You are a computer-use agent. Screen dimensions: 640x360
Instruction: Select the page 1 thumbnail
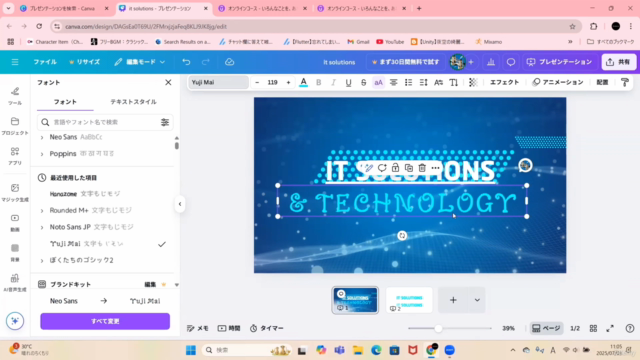click(355, 300)
